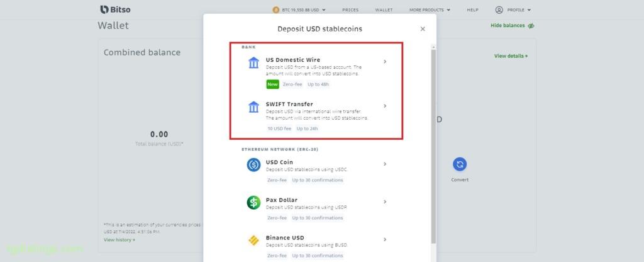Select Binance USD title
The image size is (644, 262).
click(x=285, y=237)
